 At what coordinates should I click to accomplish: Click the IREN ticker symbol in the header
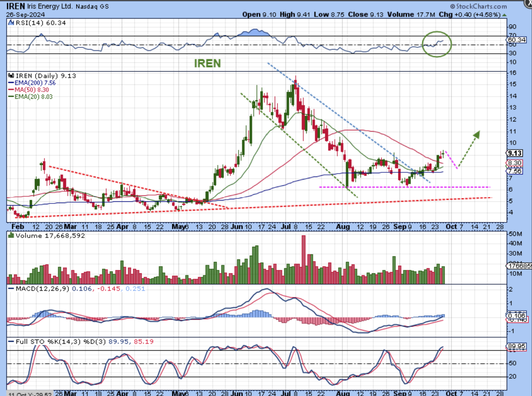tap(16, 6)
